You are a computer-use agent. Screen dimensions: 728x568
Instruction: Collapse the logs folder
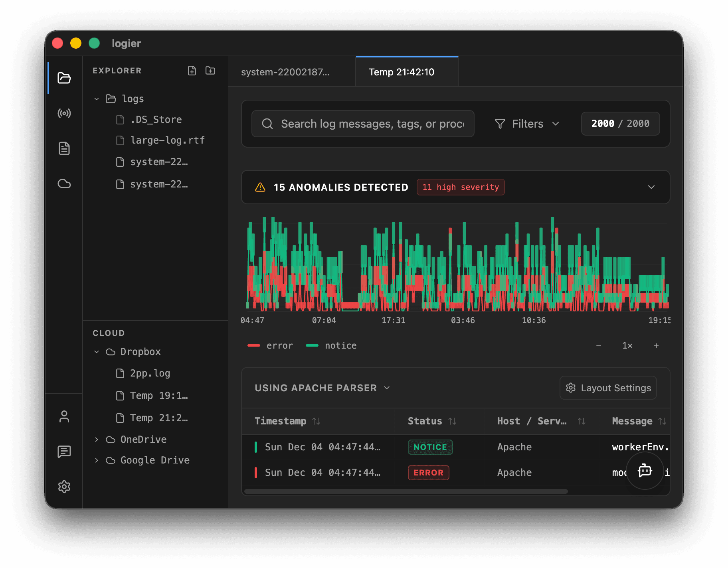[x=96, y=99]
